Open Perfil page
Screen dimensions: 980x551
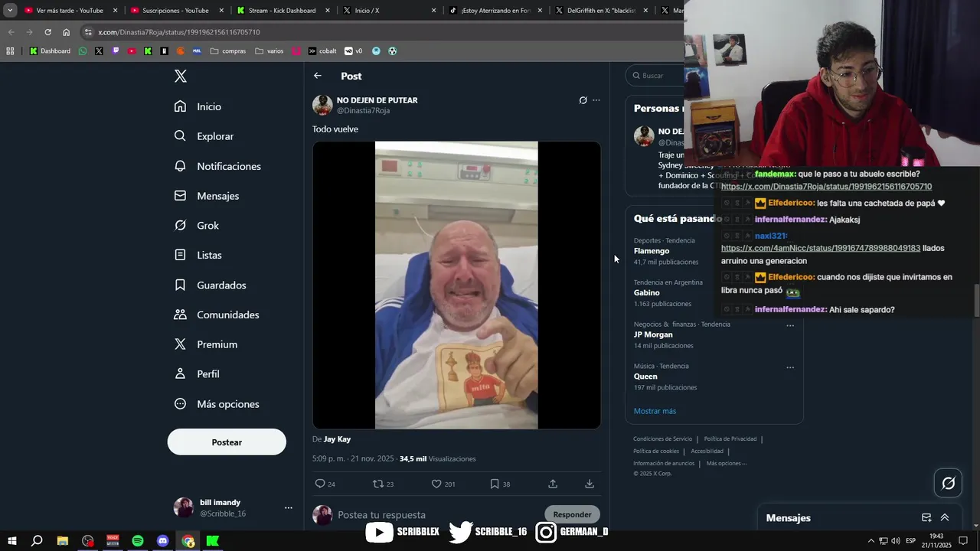[x=196, y=374]
